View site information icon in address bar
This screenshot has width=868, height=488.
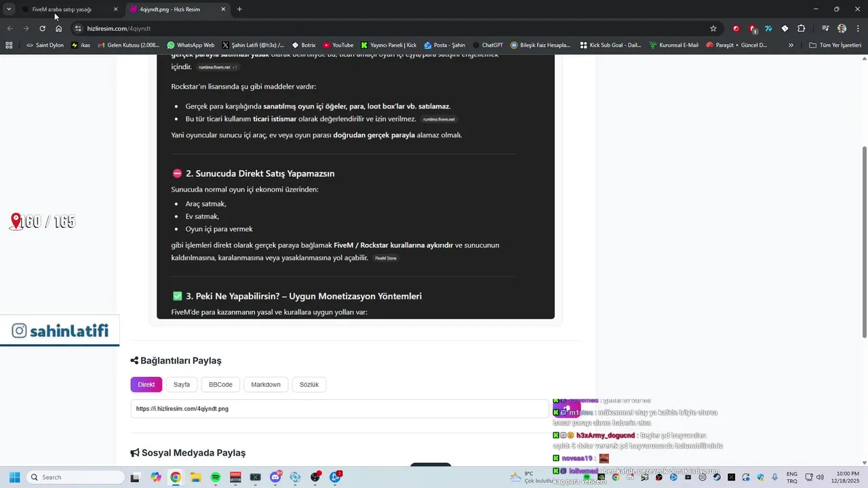pos(78,28)
